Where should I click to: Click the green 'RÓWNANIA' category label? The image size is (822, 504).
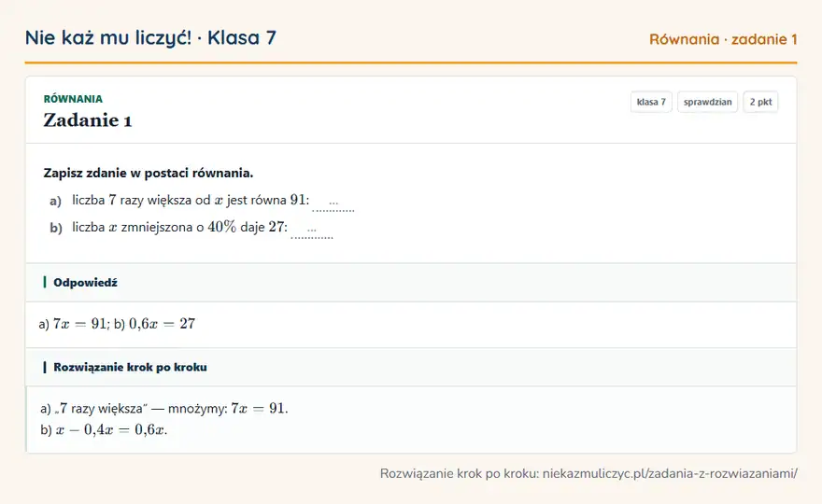pos(73,99)
